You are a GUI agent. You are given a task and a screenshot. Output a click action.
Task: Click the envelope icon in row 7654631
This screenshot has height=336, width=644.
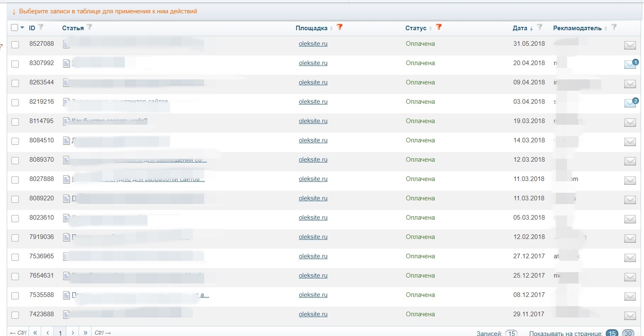click(630, 277)
